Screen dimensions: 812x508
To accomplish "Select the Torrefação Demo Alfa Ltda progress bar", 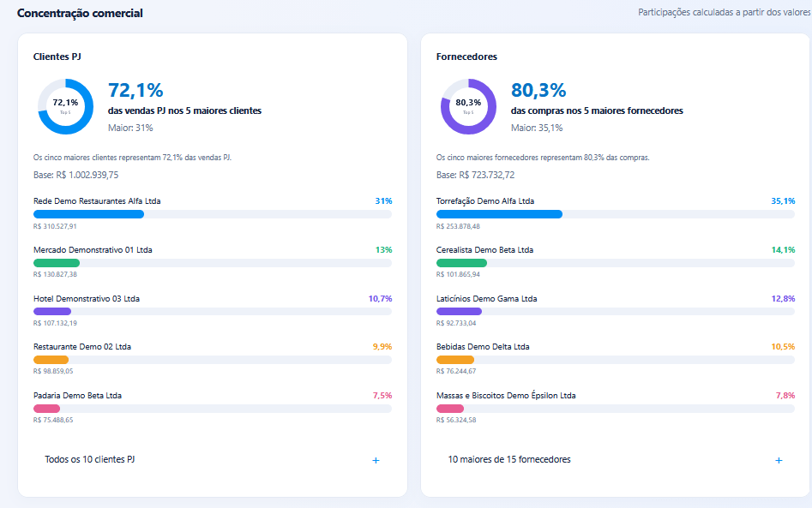I will [615, 214].
